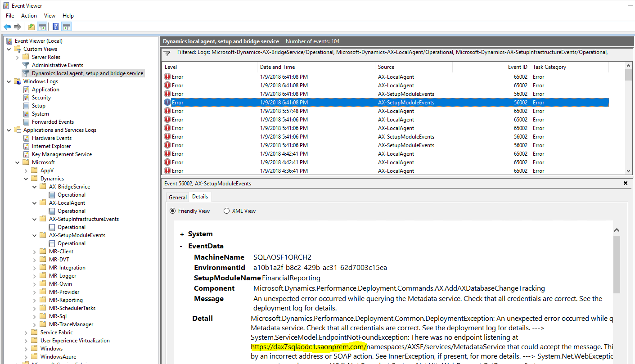Click the Operational log icon under AX-LocalAgent

(x=52, y=211)
